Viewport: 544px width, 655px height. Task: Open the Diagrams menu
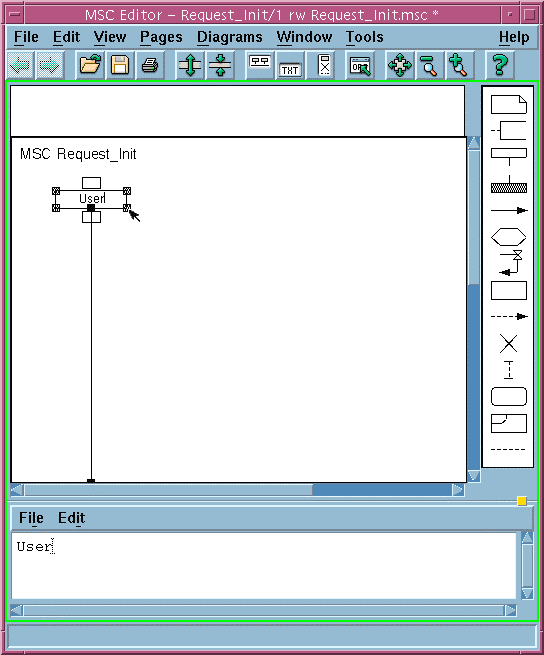point(230,38)
